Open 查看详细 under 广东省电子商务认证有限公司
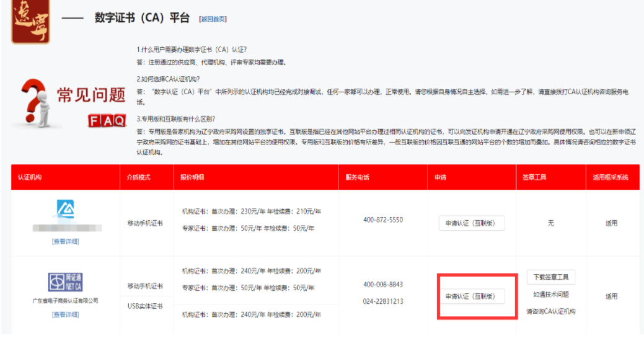This screenshot has width=644, height=338. (66, 314)
